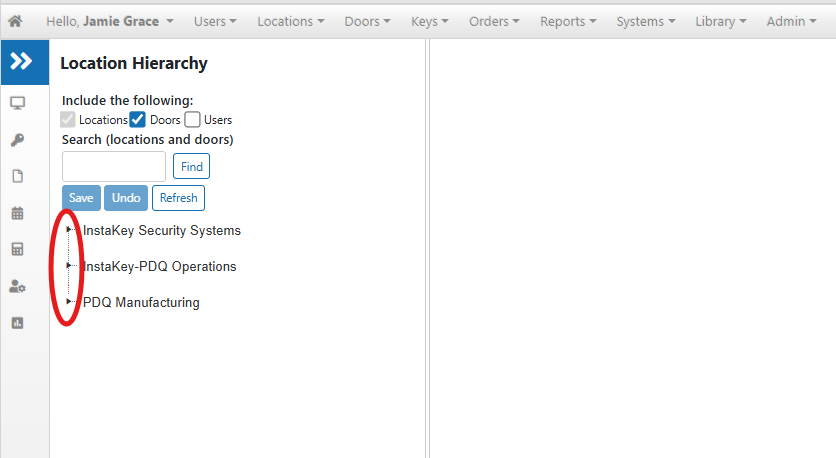Open the Systems menu
The height and width of the screenshot is (458, 836).
coord(646,21)
